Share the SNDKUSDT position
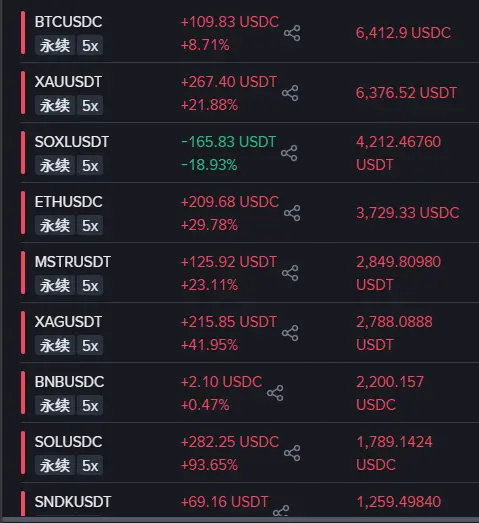Image resolution: width=479 pixels, height=523 pixels. click(x=281, y=510)
